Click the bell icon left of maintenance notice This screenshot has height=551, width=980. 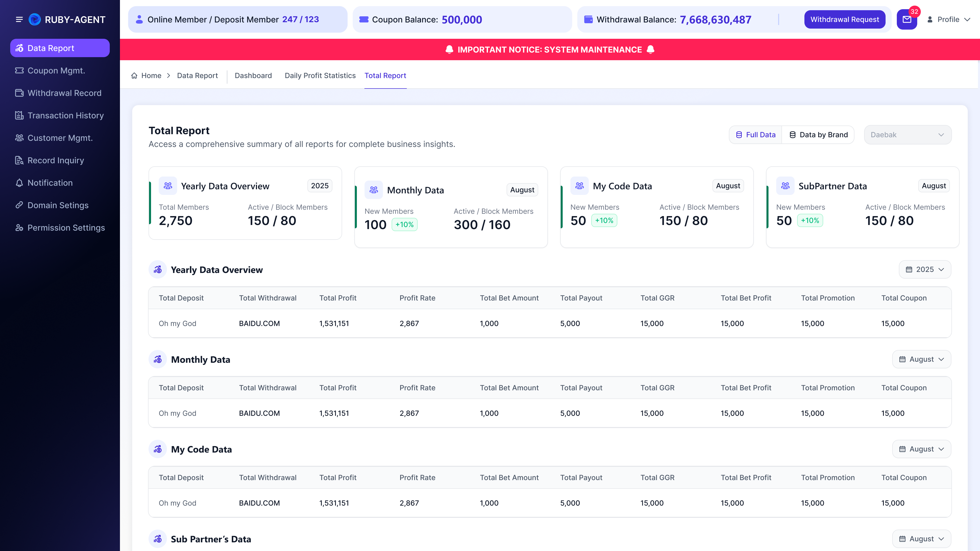tap(449, 49)
